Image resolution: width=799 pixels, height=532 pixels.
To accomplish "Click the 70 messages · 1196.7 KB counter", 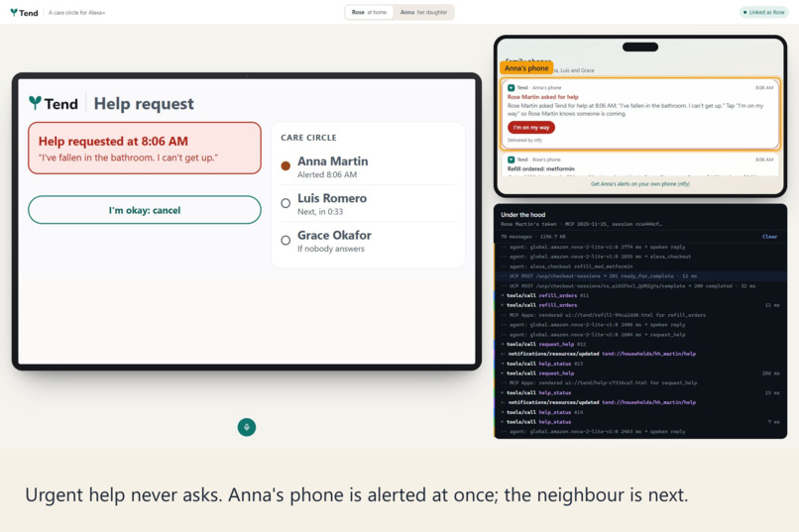I will point(533,236).
